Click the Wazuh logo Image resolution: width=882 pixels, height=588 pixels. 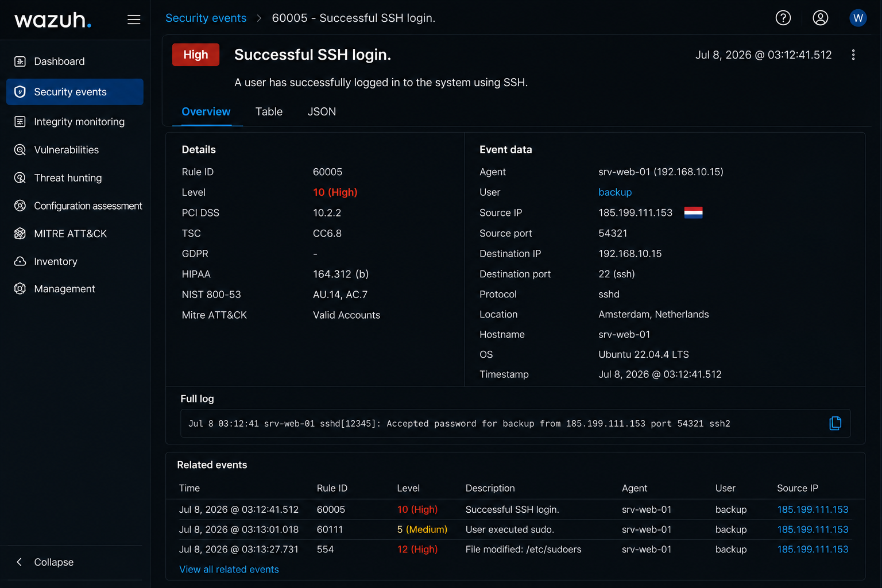[x=53, y=20]
